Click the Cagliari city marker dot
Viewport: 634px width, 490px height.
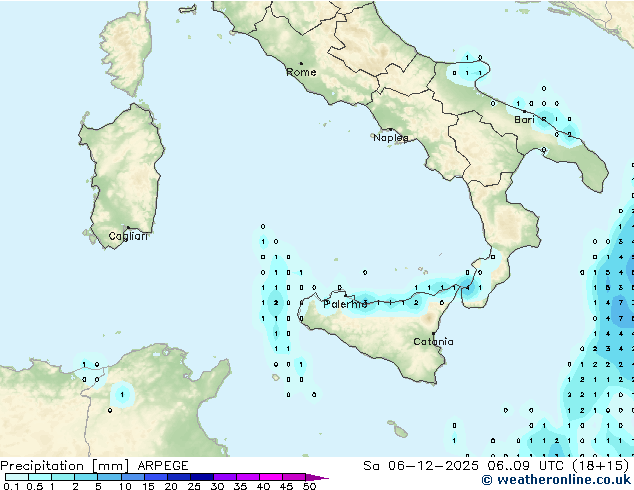[128, 228]
